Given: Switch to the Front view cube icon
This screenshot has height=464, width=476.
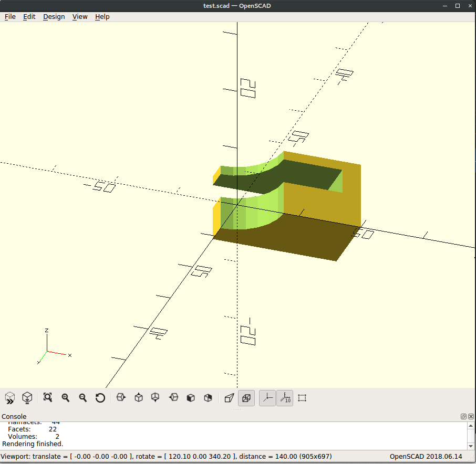Looking at the screenshot, I should coord(191,398).
